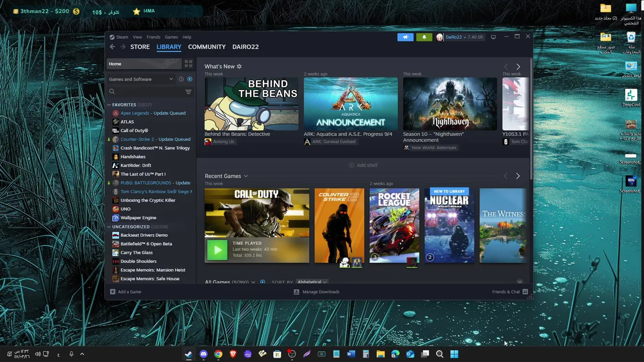Open the Games and Software dropdown
Viewport: 644px width, 362px height.
(141, 79)
